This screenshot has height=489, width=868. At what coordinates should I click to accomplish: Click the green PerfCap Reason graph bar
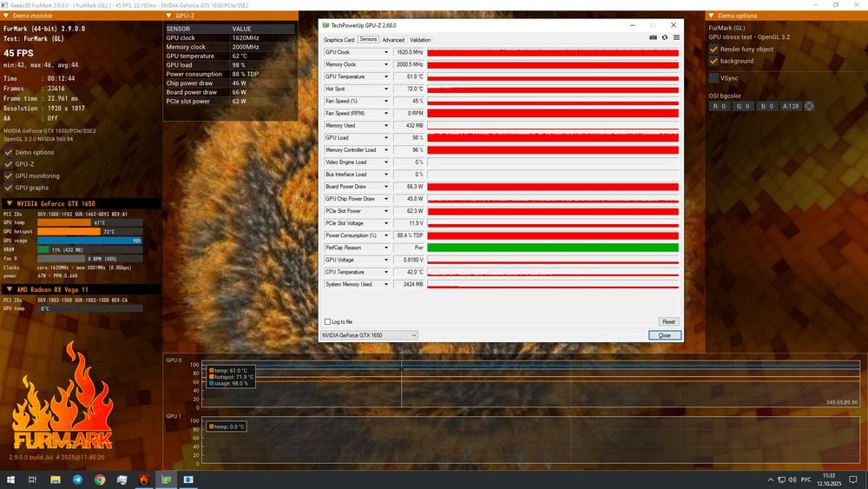[552, 248]
